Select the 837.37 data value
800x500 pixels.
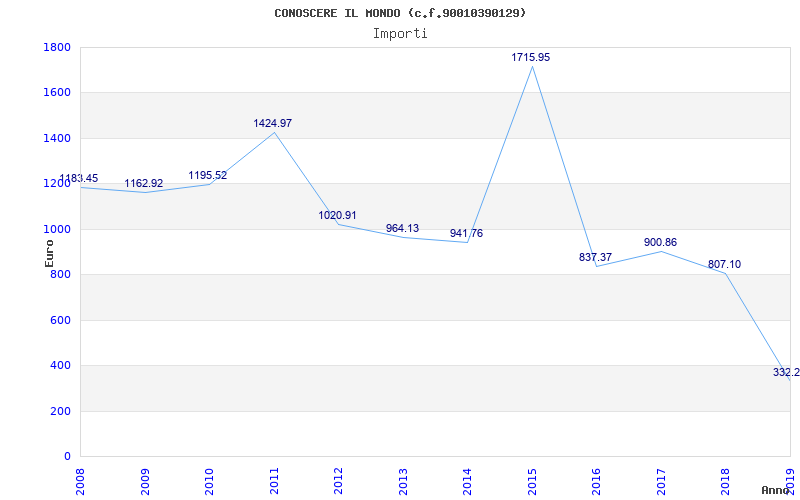(x=595, y=257)
